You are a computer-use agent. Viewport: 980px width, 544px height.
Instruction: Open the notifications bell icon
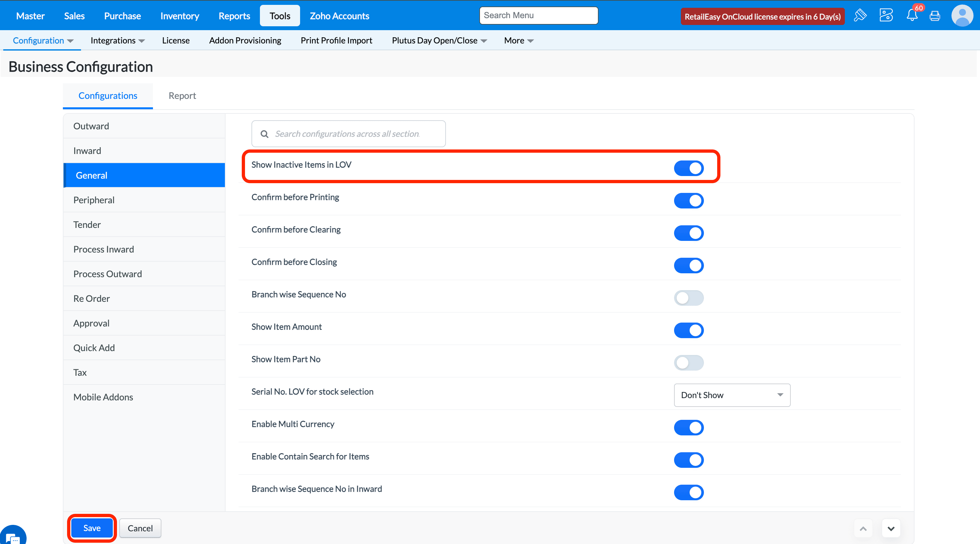912,16
